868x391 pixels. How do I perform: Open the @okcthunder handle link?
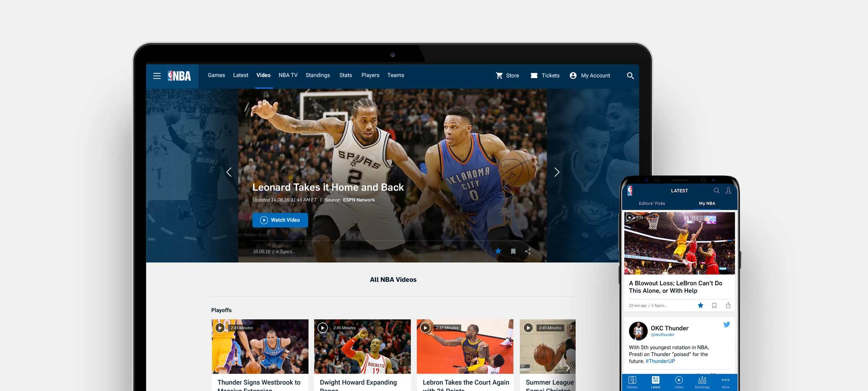[x=662, y=335]
